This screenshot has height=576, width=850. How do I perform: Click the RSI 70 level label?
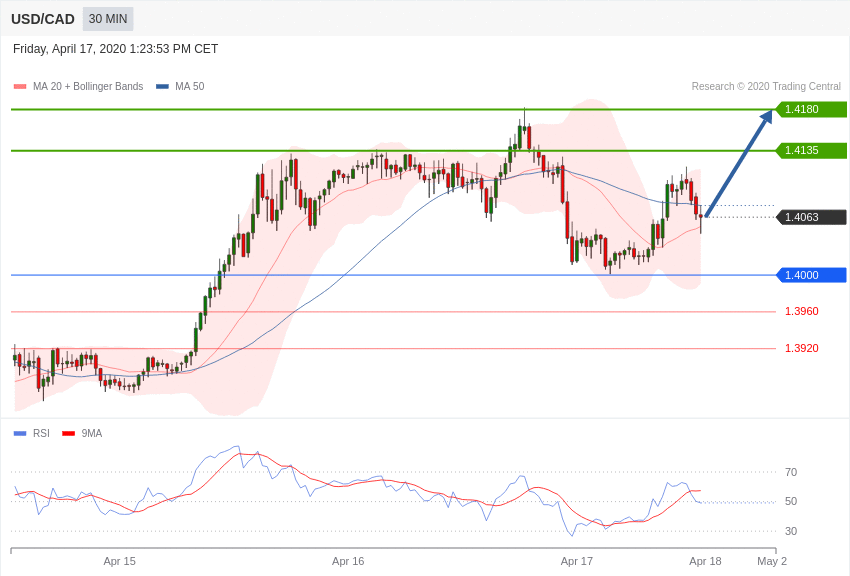[791, 473]
